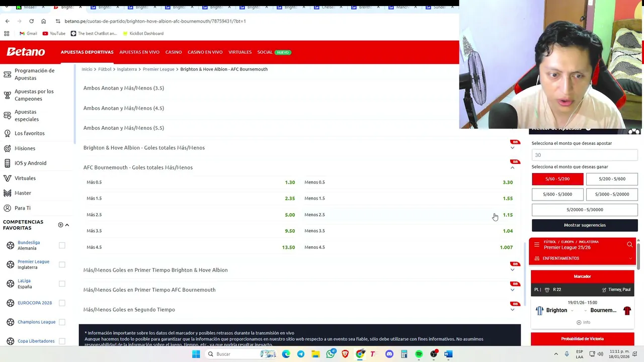Click the trophy icon for Apuestas por los Campeones
644x362 pixels.
[x=7, y=95]
